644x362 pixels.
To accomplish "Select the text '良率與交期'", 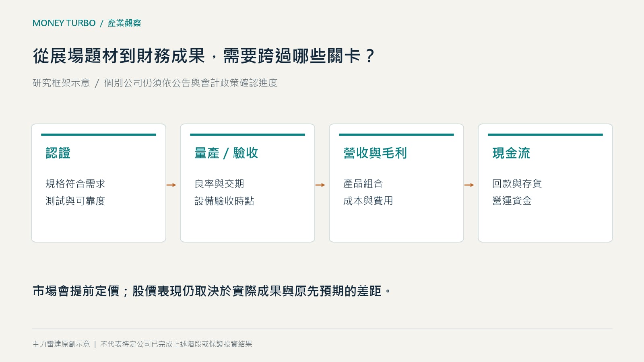I will tap(219, 184).
